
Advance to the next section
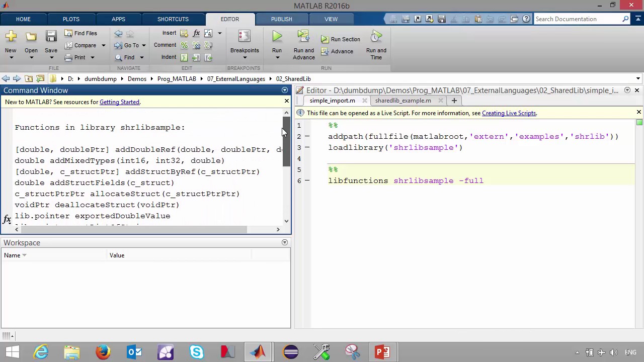(337, 51)
